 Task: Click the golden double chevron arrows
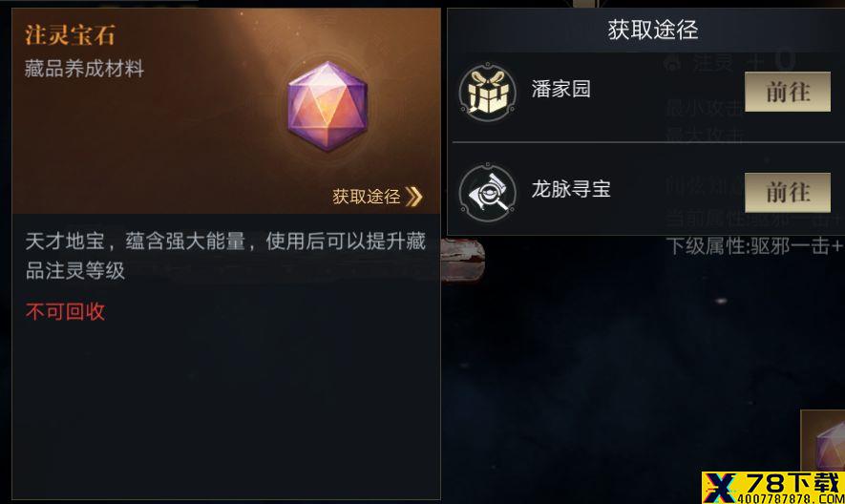413,197
